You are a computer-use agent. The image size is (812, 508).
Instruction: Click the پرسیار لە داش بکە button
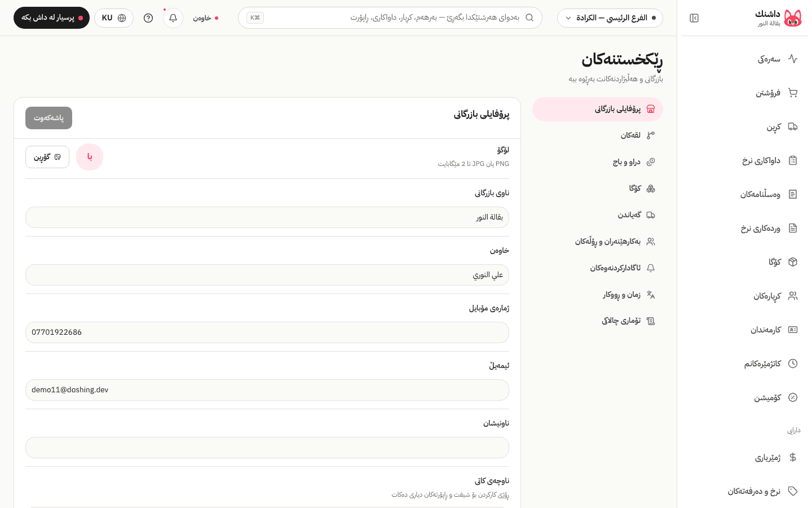(51, 18)
